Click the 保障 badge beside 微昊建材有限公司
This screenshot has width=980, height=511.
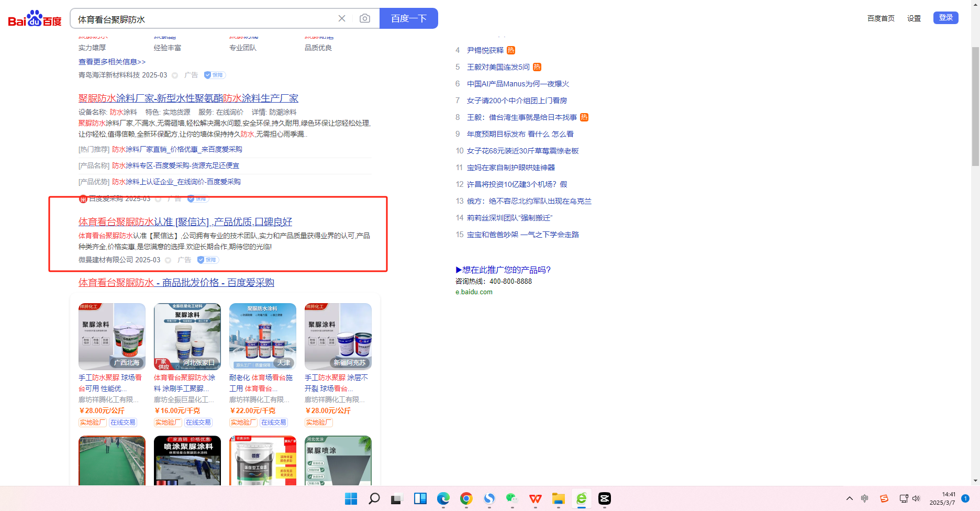click(x=208, y=260)
